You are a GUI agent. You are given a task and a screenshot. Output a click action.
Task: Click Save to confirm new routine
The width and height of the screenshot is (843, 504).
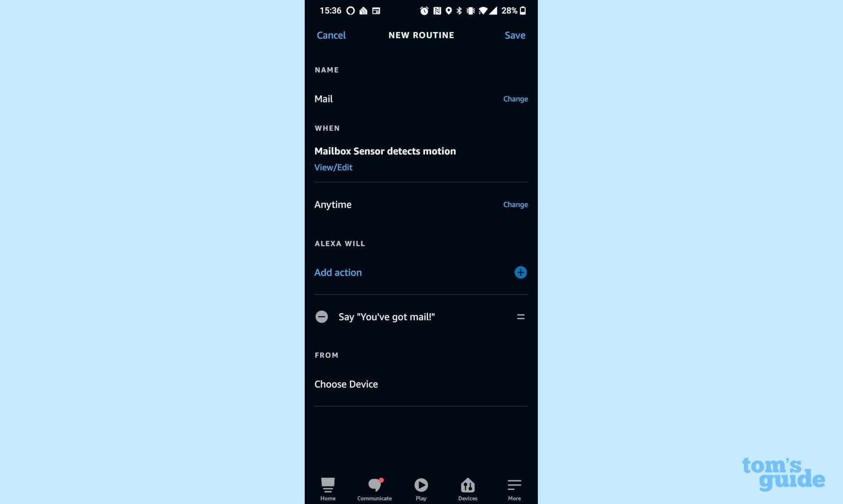point(514,35)
